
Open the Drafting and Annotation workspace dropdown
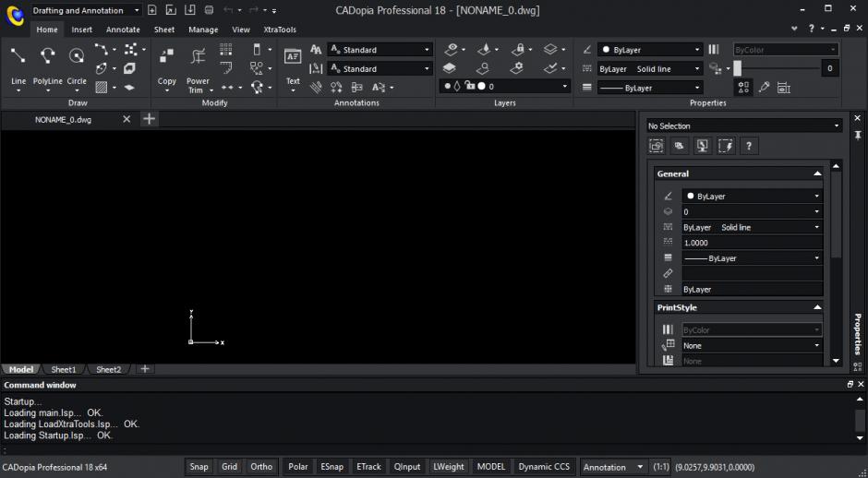pos(87,10)
